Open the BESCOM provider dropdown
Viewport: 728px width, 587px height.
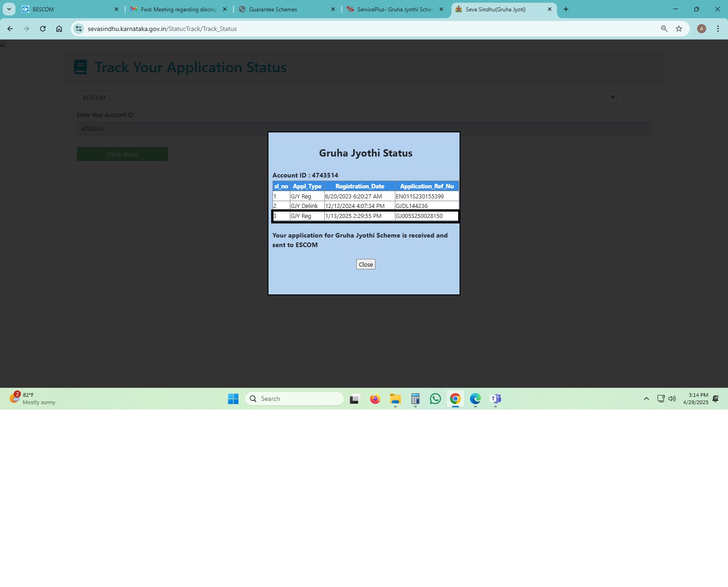(x=347, y=97)
